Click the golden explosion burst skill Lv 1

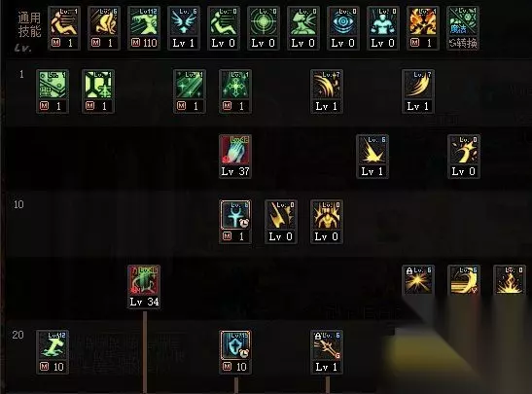(372, 157)
